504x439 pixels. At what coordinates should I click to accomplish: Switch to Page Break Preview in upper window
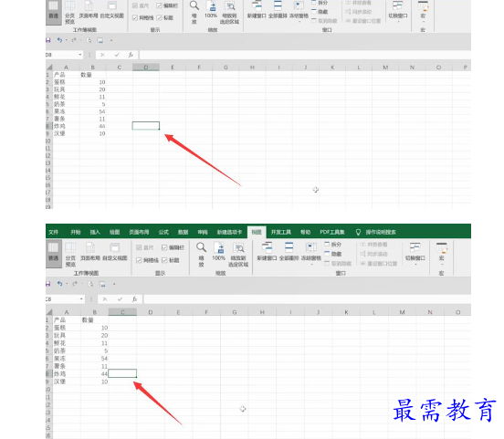(x=69, y=13)
